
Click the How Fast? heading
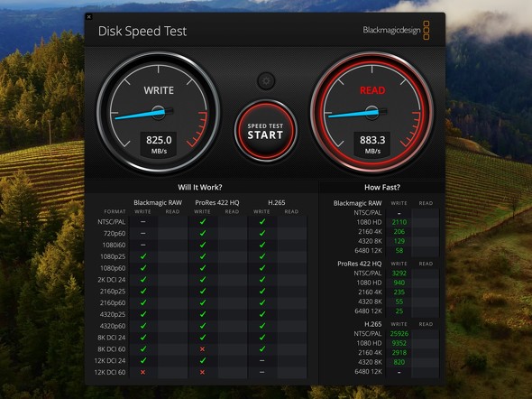[x=382, y=187]
